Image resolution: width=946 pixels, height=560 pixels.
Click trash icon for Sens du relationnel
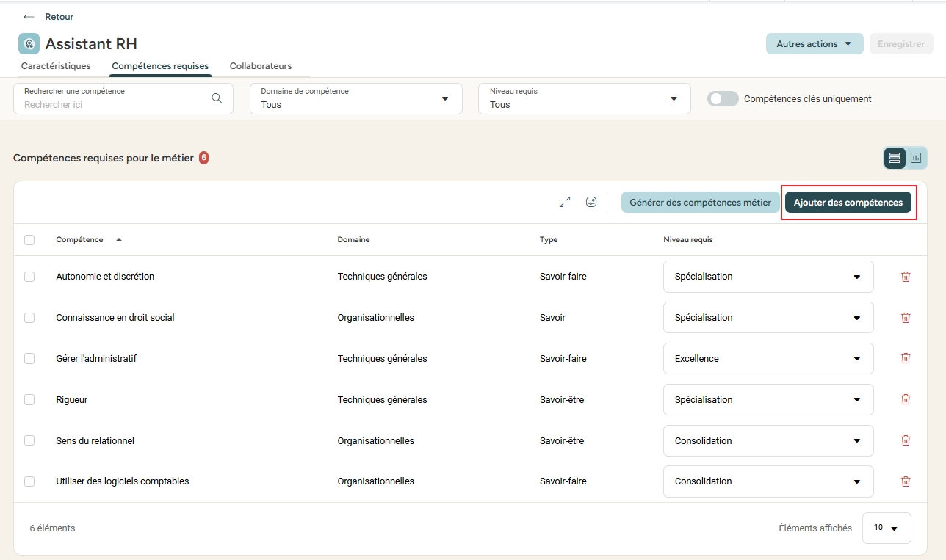(906, 440)
